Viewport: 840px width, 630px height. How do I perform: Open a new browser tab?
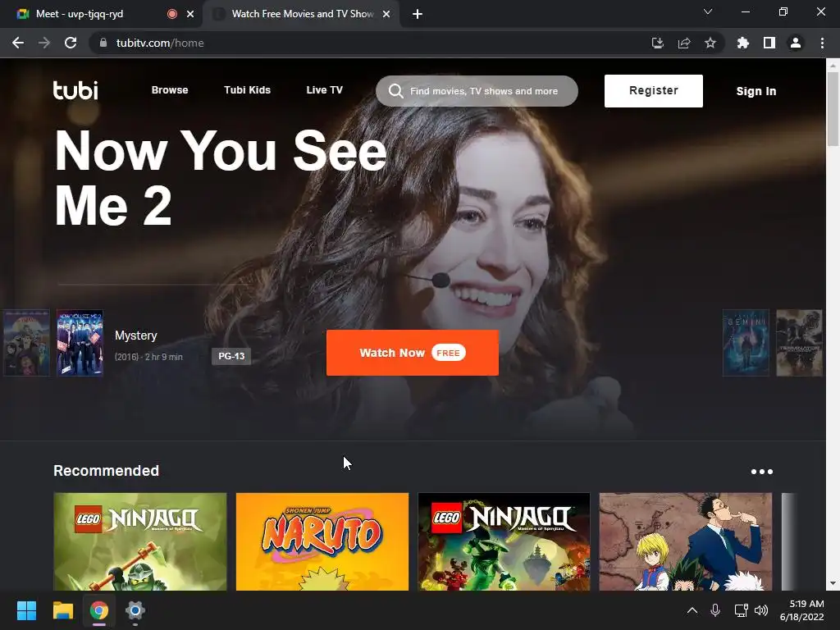tap(418, 14)
